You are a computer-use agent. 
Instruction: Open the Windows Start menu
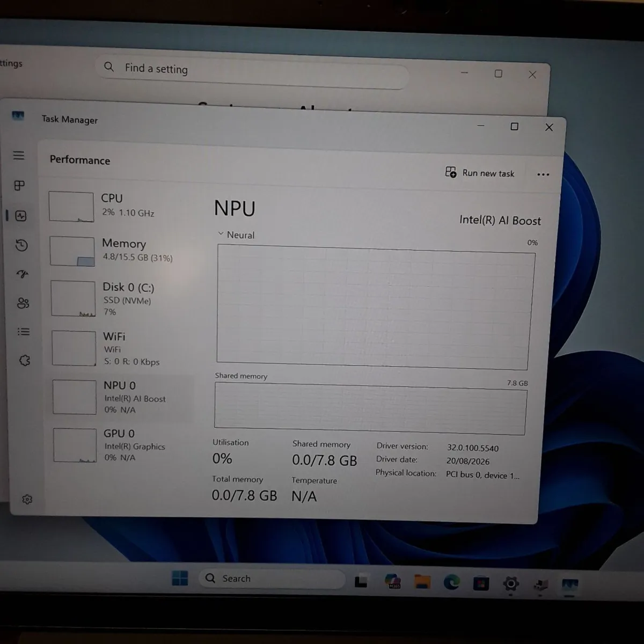click(180, 578)
